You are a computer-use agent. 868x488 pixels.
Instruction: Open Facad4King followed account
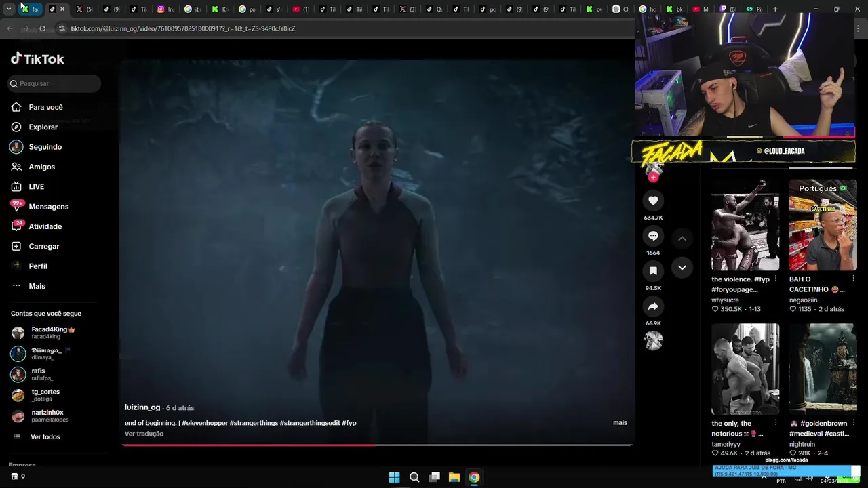[43, 333]
